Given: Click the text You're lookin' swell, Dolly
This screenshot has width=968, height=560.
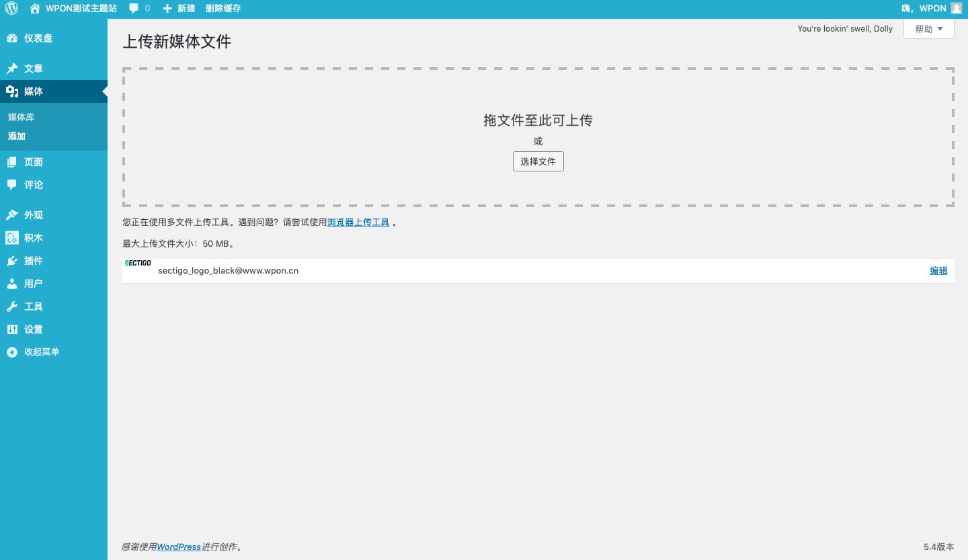Looking at the screenshot, I should (x=845, y=29).
